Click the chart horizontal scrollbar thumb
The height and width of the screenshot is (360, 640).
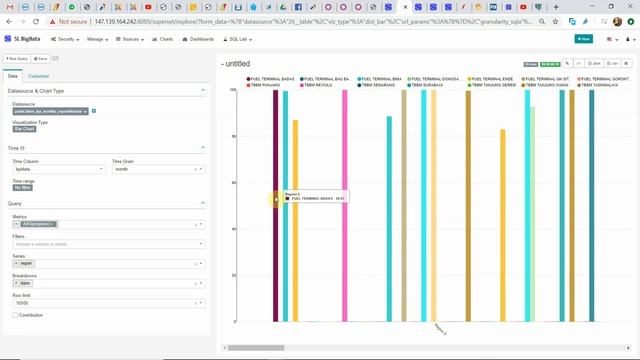(256, 348)
